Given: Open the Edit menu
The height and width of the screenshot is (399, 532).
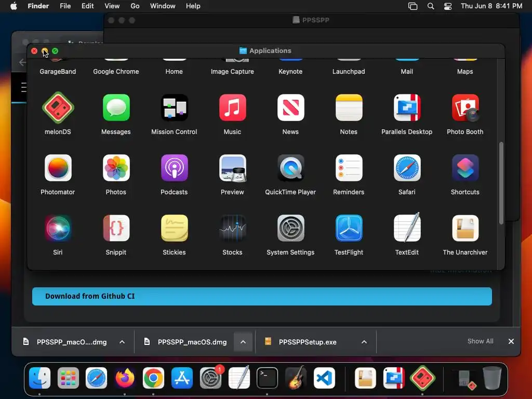Looking at the screenshot, I should click(x=87, y=6).
